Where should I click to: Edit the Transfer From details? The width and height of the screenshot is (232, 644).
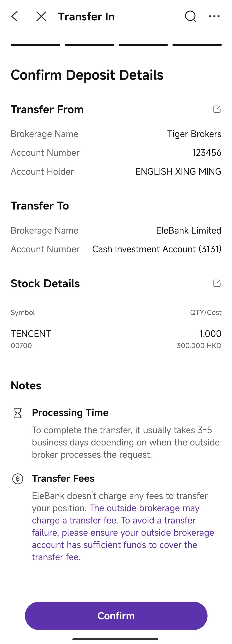(217, 109)
